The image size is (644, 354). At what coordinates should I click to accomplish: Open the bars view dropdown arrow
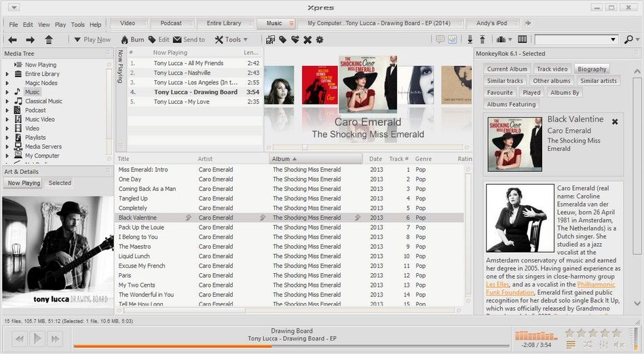[x=510, y=40]
